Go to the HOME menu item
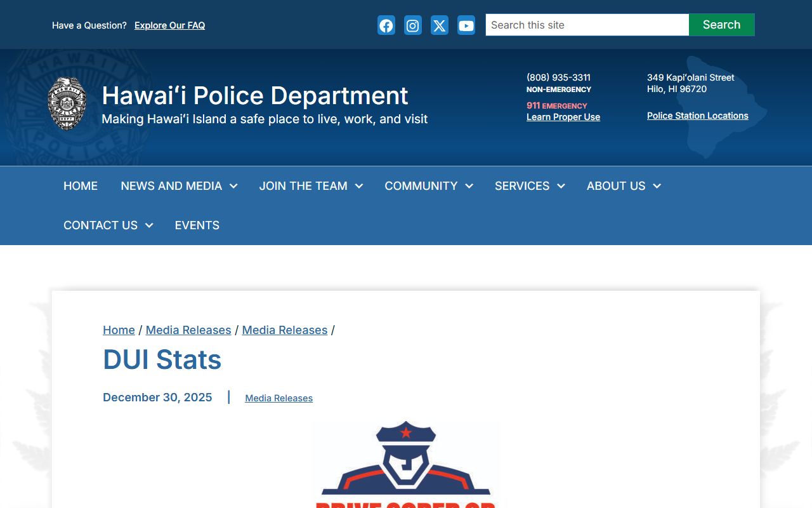 81,186
